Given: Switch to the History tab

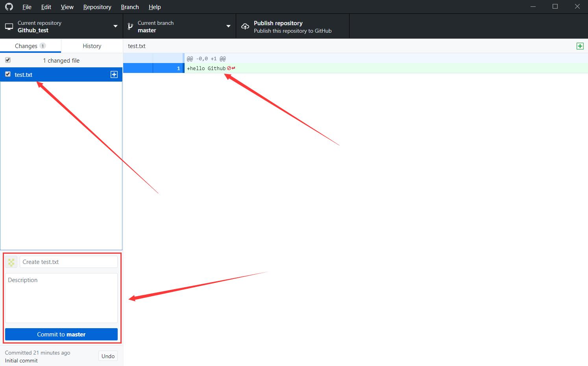Looking at the screenshot, I should coord(91,46).
